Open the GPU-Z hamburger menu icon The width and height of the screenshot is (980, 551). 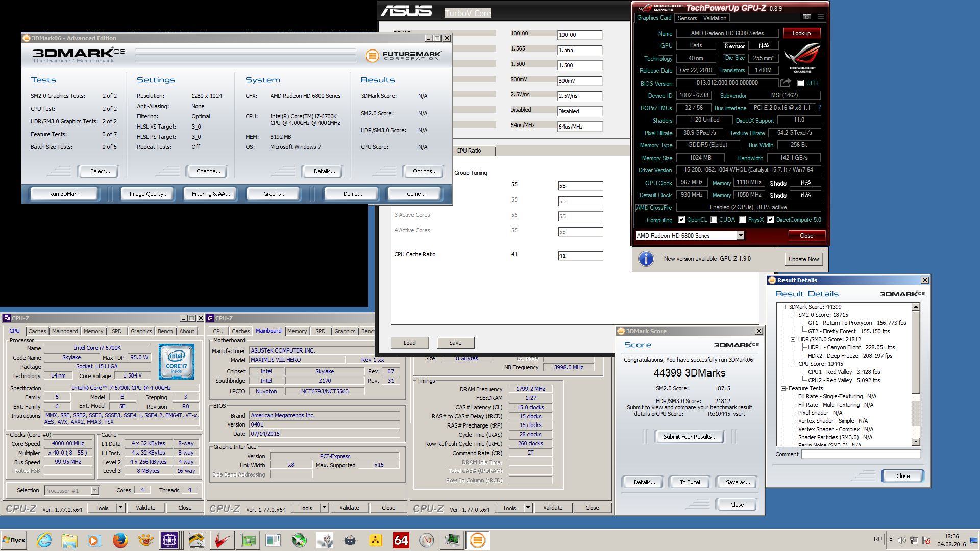pos(820,17)
